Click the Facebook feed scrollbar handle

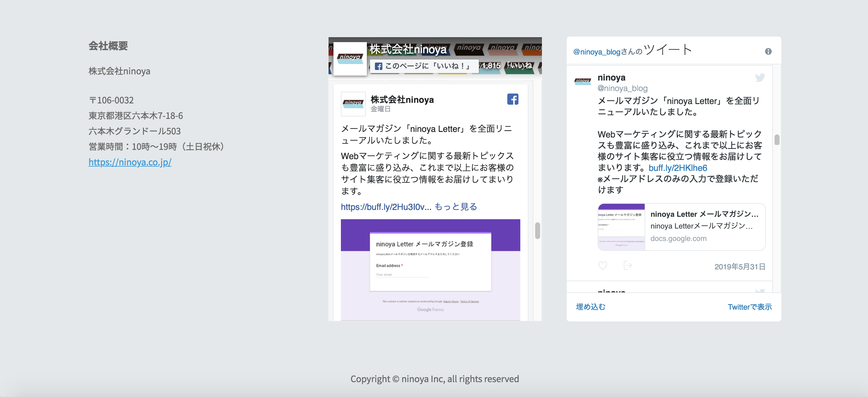coord(537,231)
